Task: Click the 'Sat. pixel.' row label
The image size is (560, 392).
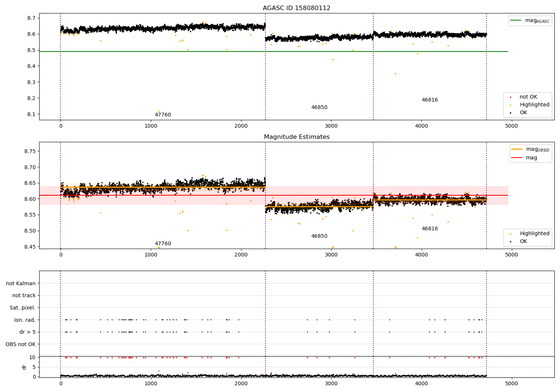Action: pos(23,308)
